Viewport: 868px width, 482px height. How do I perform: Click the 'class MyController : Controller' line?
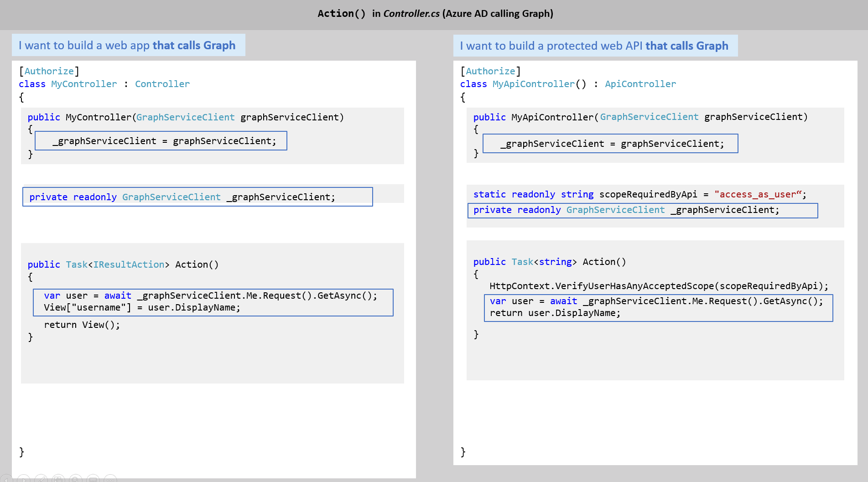coord(104,84)
